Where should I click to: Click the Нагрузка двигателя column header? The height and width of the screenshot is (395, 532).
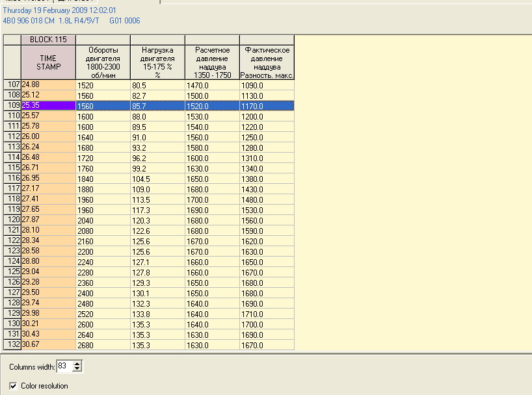[158, 62]
